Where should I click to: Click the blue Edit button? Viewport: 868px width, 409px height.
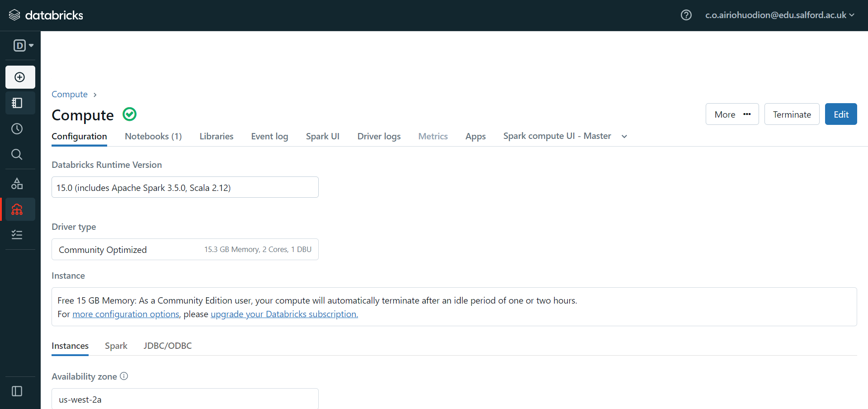841,114
